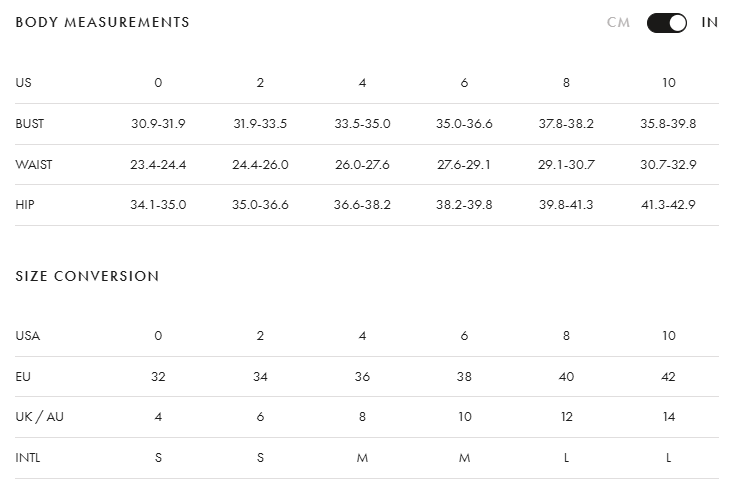
Task: Click bust value 30.9-31.9
Action: click(x=158, y=124)
